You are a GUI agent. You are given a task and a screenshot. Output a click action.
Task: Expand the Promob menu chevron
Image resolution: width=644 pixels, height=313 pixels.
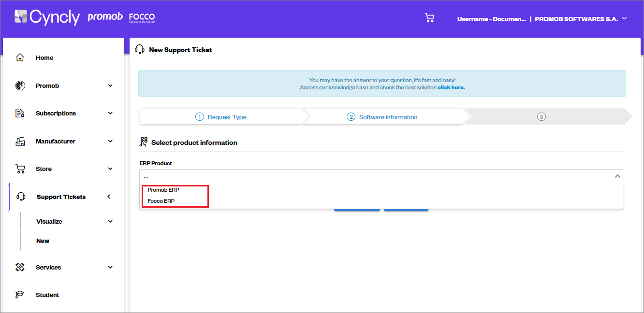coord(110,85)
